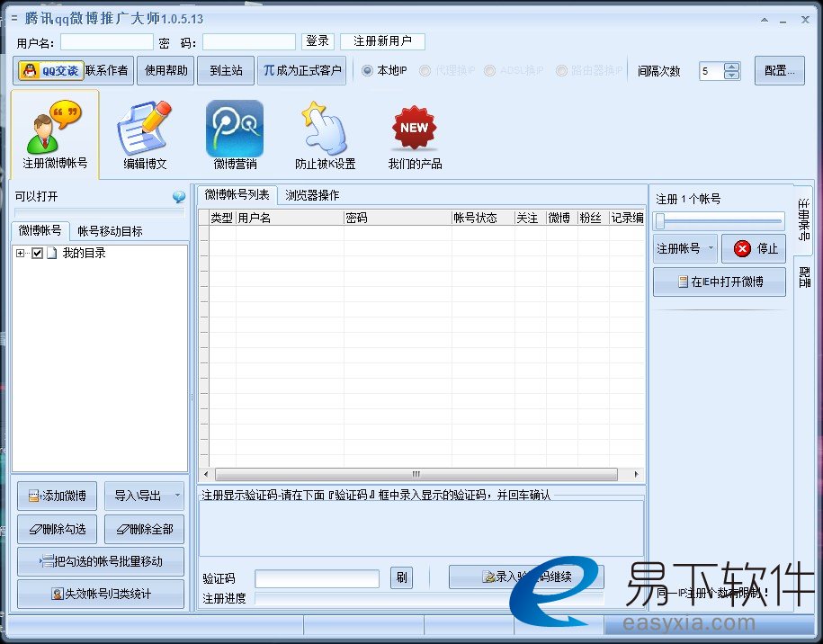
Task: Open the 配置... settings button
Action: (780, 70)
